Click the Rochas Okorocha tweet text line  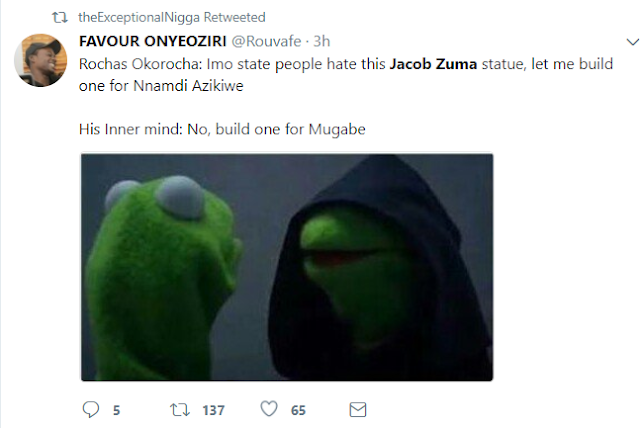click(x=346, y=64)
